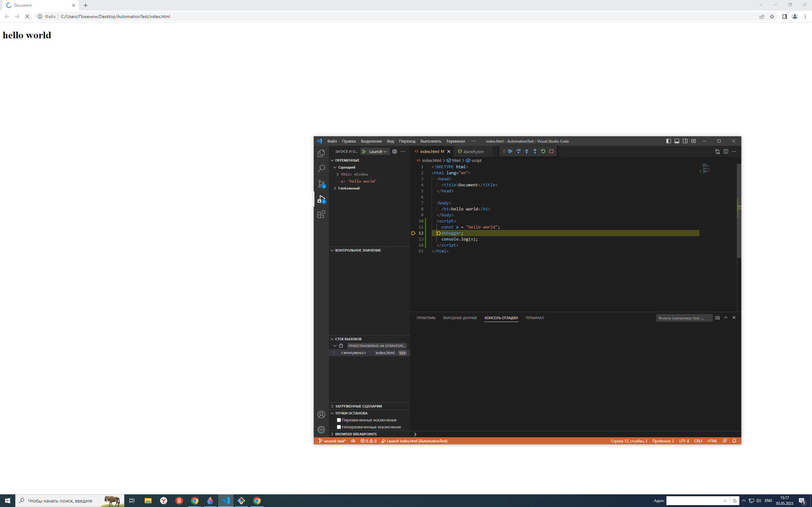Open VS Code settings gear icon
This screenshot has height=507, width=812.
[x=321, y=430]
